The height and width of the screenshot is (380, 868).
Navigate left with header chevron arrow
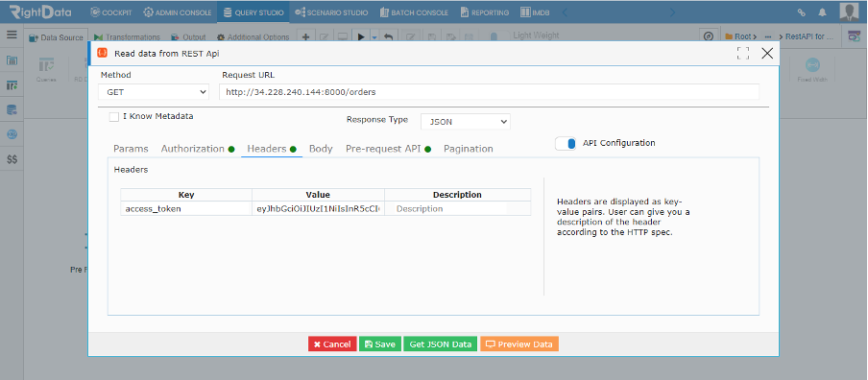pos(565,12)
